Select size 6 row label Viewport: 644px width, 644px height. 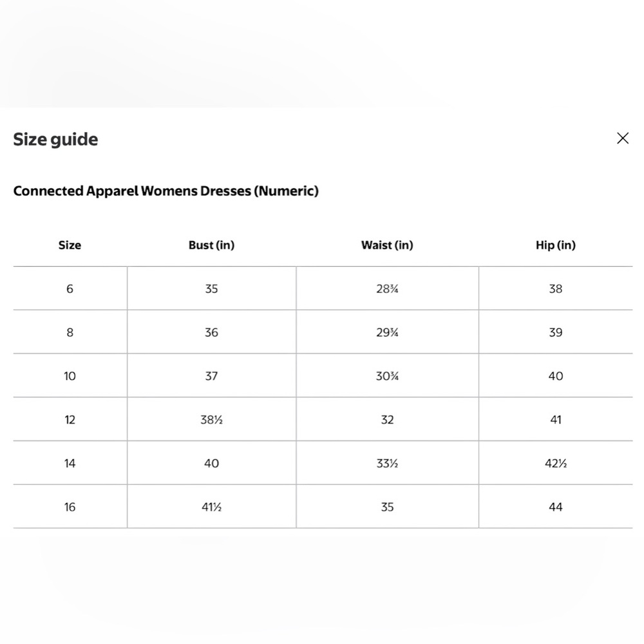pos(70,289)
